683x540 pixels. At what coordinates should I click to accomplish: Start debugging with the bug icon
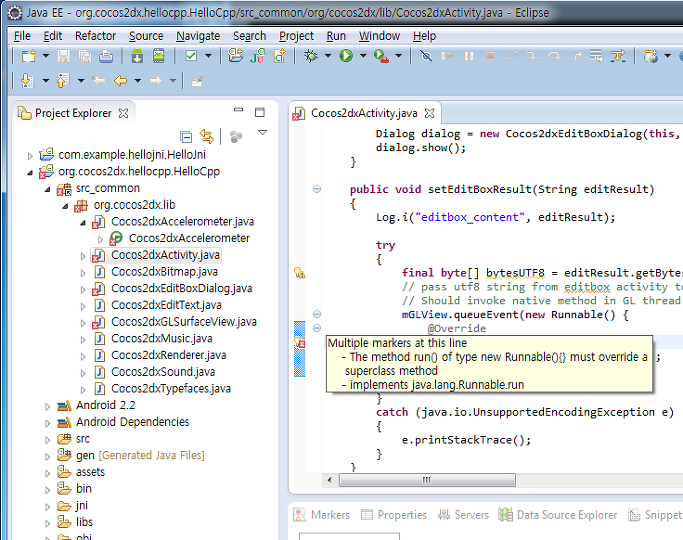[x=311, y=56]
